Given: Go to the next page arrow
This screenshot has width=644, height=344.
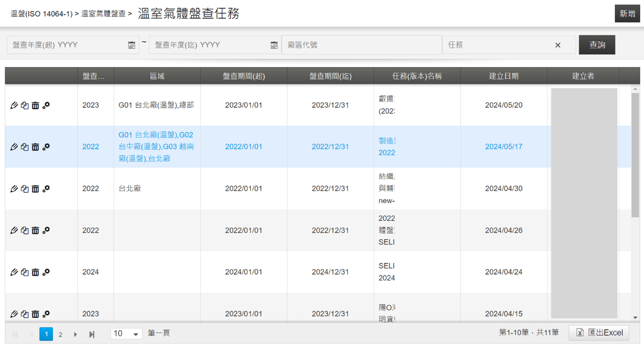Looking at the screenshot, I should click(75, 335).
